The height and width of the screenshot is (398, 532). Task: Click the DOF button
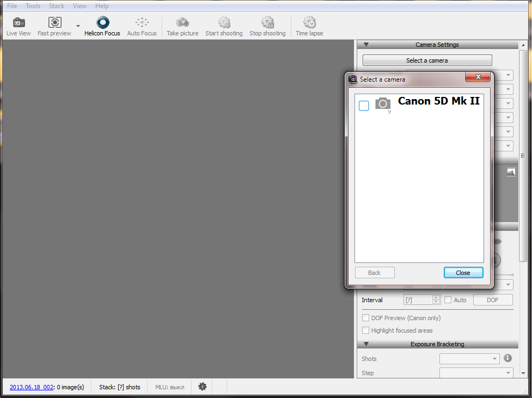click(493, 300)
